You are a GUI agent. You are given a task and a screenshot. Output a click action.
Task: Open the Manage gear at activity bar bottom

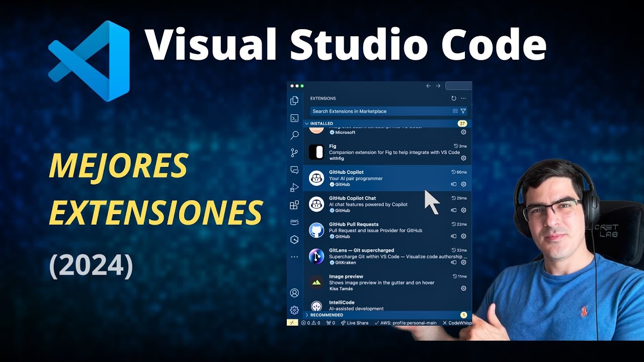click(x=294, y=310)
